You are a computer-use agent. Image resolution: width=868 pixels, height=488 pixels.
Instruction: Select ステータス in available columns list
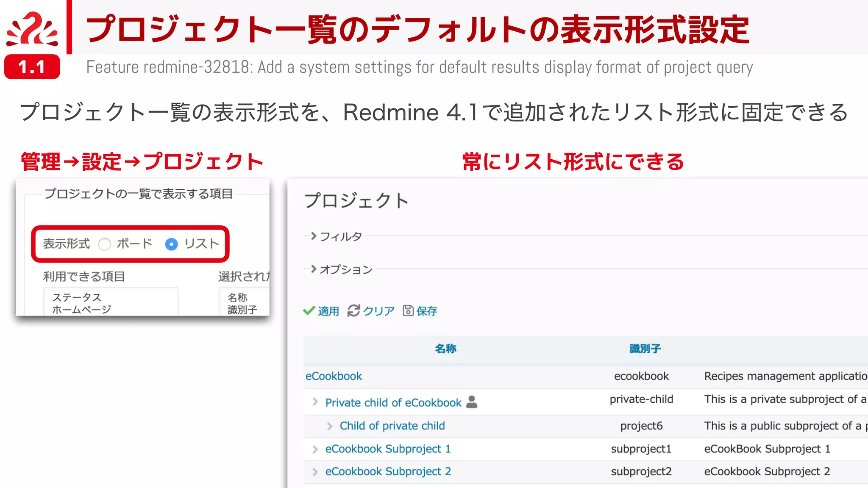(x=77, y=297)
